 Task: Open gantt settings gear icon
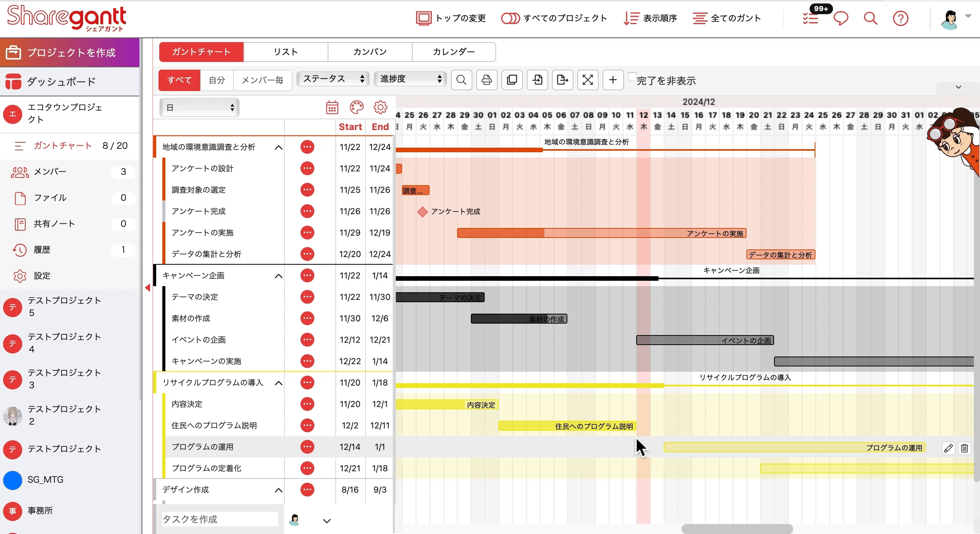point(380,107)
